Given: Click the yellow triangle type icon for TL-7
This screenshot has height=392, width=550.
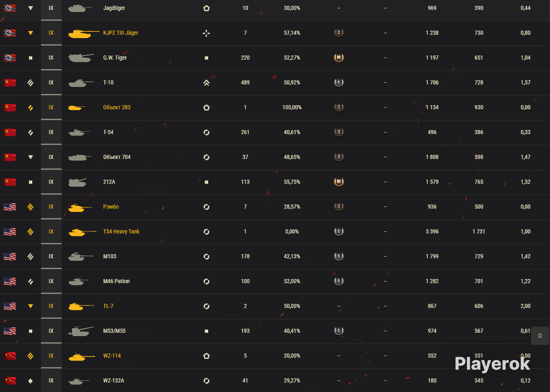Looking at the screenshot, I should 31,306.
